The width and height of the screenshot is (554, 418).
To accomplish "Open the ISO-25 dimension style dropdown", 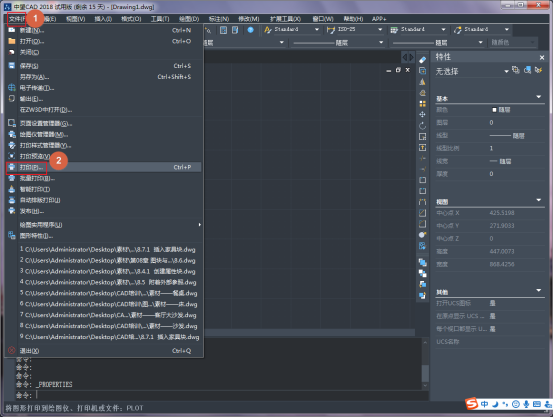I will coord(380,29).
